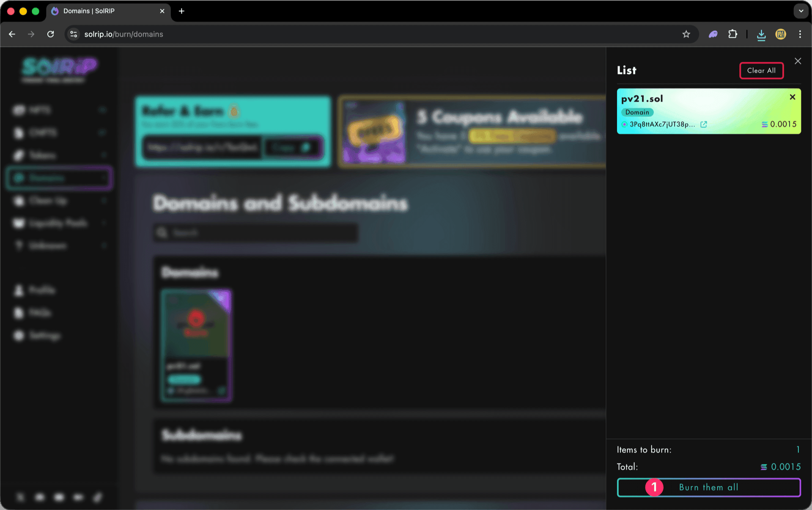Screen dimensions: 812x510
Task: Select the Domains | SolRIP tab
Action: [108, 11]
